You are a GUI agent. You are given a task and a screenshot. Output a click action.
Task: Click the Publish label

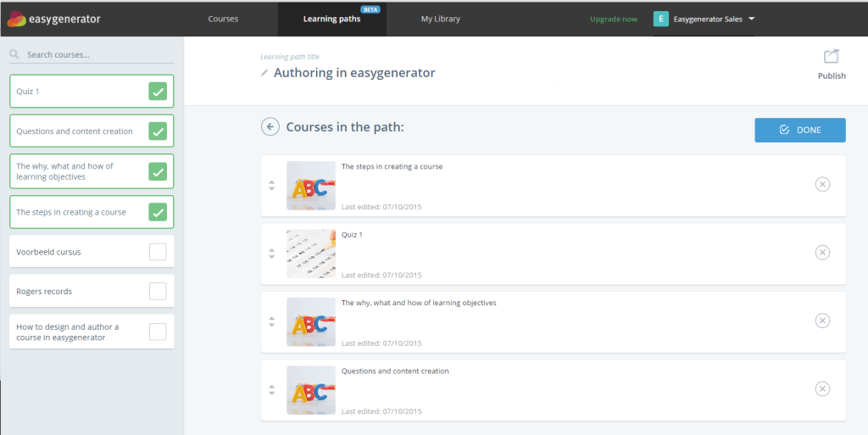[x=832, y=75]
